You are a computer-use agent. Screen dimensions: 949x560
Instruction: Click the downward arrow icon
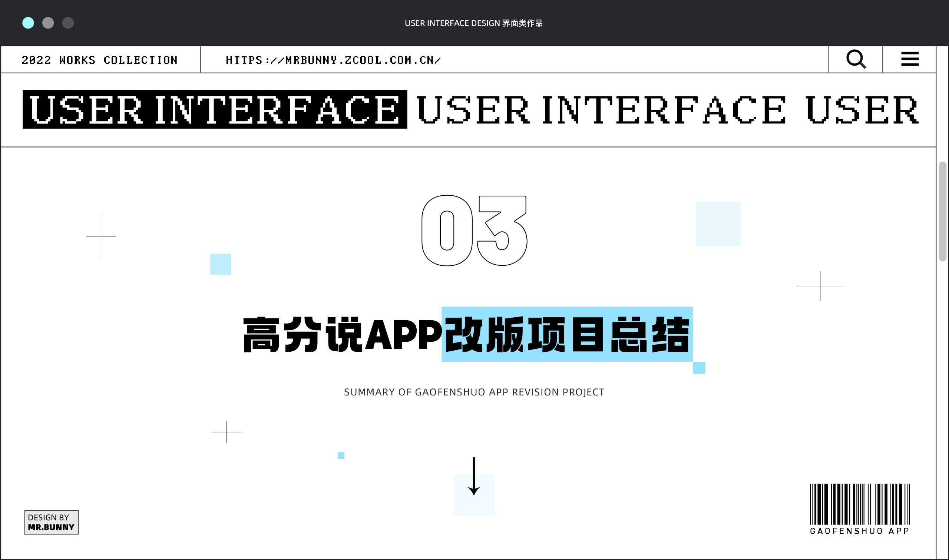point(473,476)
